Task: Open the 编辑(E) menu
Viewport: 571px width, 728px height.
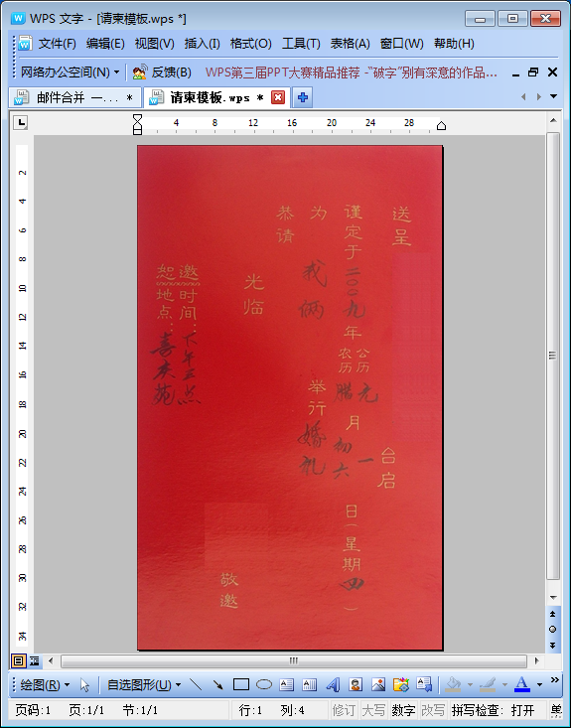Action: coord(105,44)
